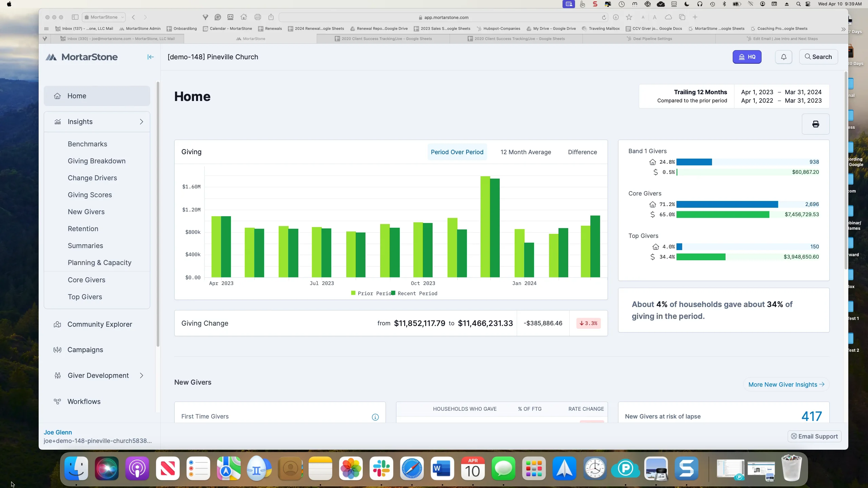The image size is (868, 488).
Task: Switch to Period Over Period view
Action: pyautogui.click(x=457, y=152)
